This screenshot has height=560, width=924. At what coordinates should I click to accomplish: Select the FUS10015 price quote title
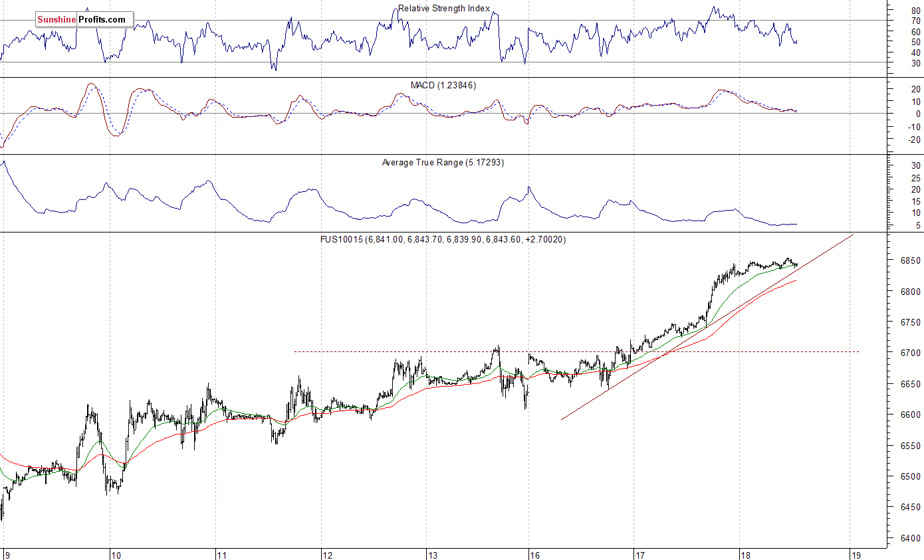tap(443, 239)
